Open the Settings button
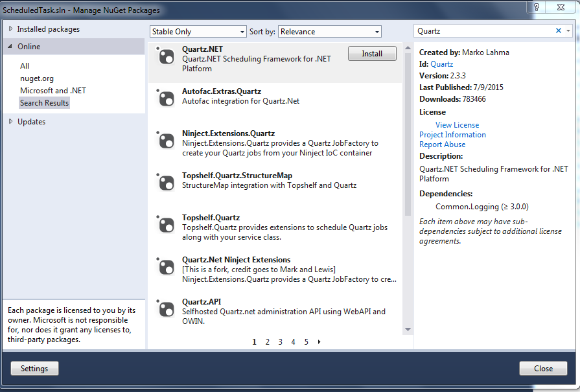The height and width of the screenshot is (392, 580). [34, 368]
